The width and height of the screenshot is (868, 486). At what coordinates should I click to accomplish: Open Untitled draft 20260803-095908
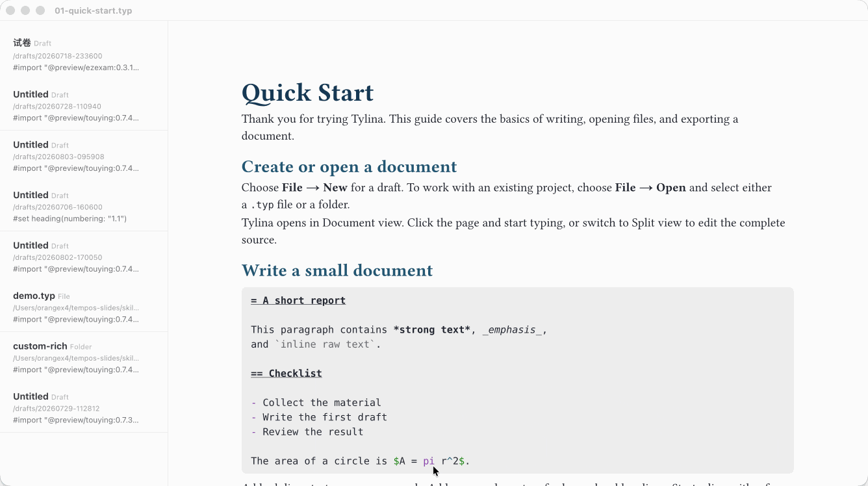tap(84, 156)
